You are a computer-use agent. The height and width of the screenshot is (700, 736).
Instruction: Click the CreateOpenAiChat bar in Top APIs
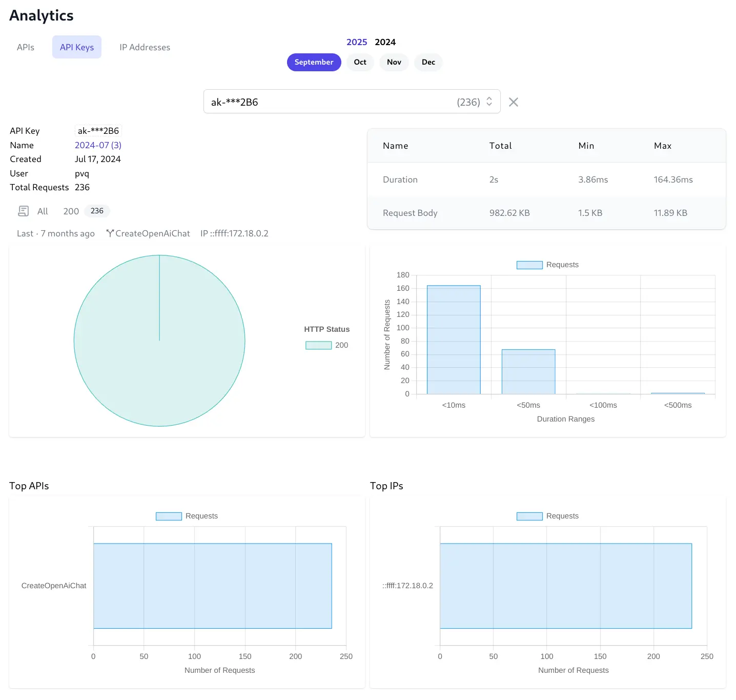click(x=212, y=586)
